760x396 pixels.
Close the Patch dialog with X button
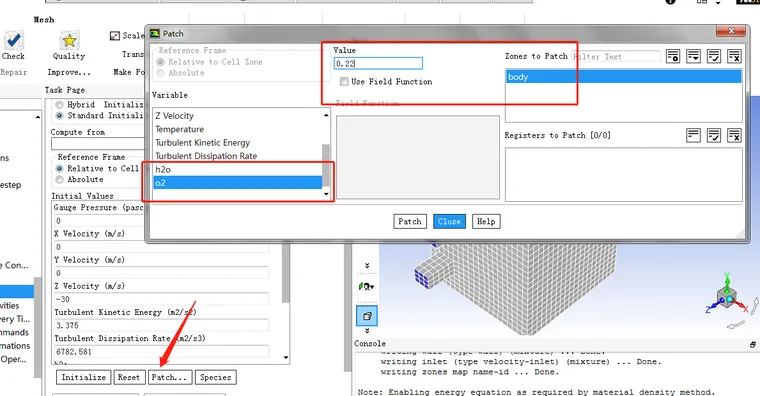pos(731,31)
